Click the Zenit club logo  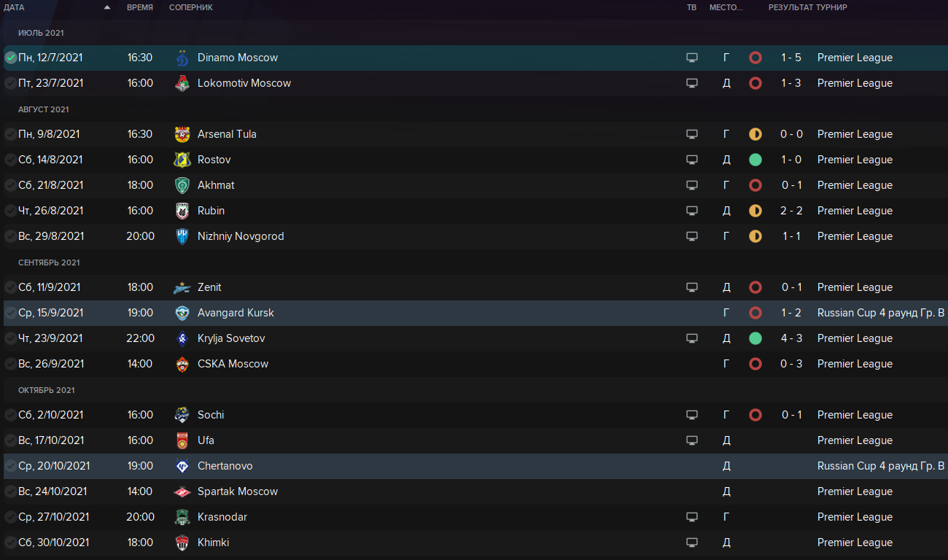click(182, 288)
